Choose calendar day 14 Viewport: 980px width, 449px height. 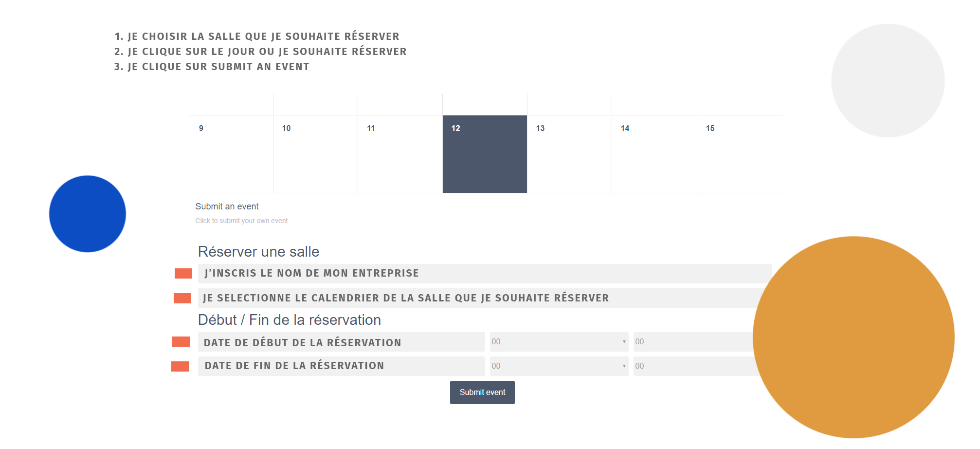tap(654, 153)
